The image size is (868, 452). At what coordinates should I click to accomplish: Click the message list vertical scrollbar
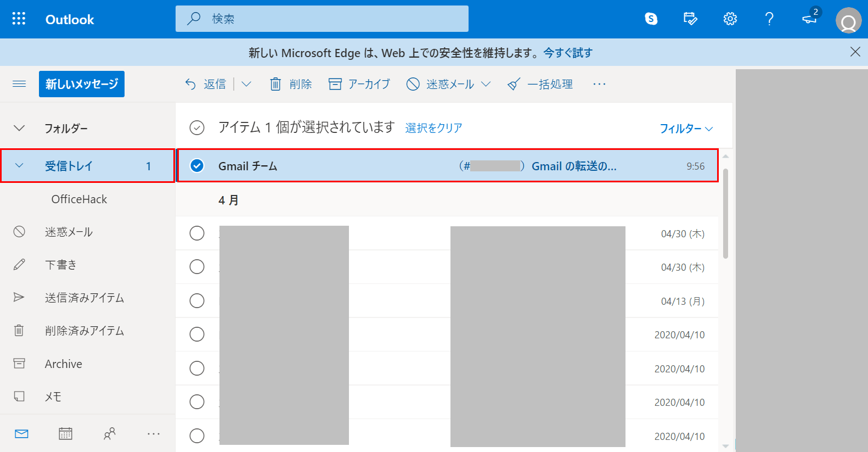point(725,214)
